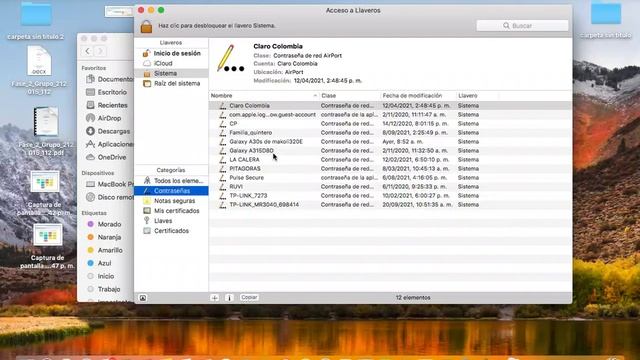The image size is (640, 360).
Task: Open Aplicaciones in Finder sidebar
Action: [109, 144]
